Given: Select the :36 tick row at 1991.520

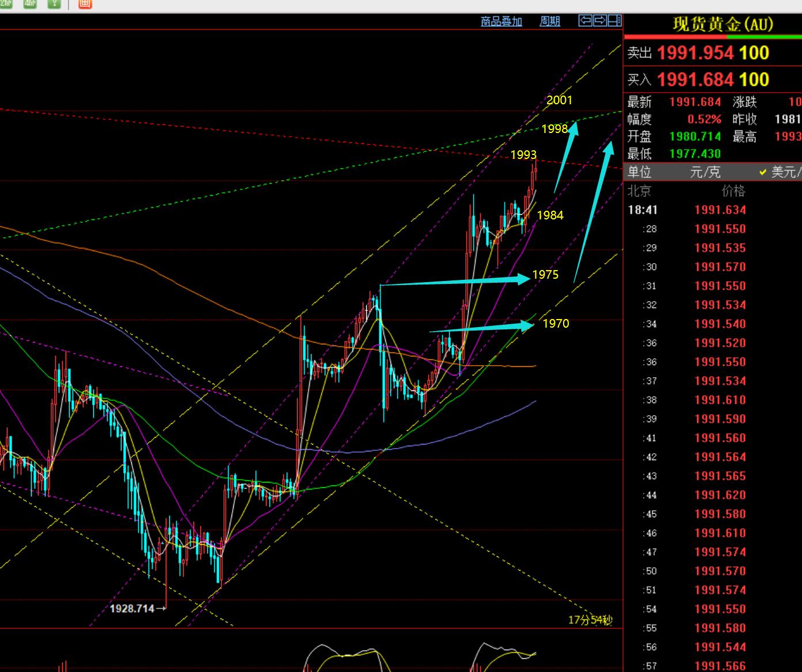Looking at the screenshot, I should click(713, 343).
